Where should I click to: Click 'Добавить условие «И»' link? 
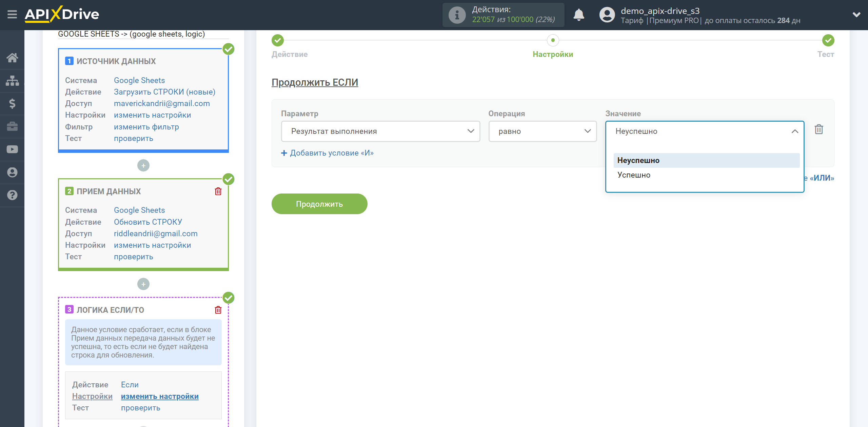click(328, 153)
